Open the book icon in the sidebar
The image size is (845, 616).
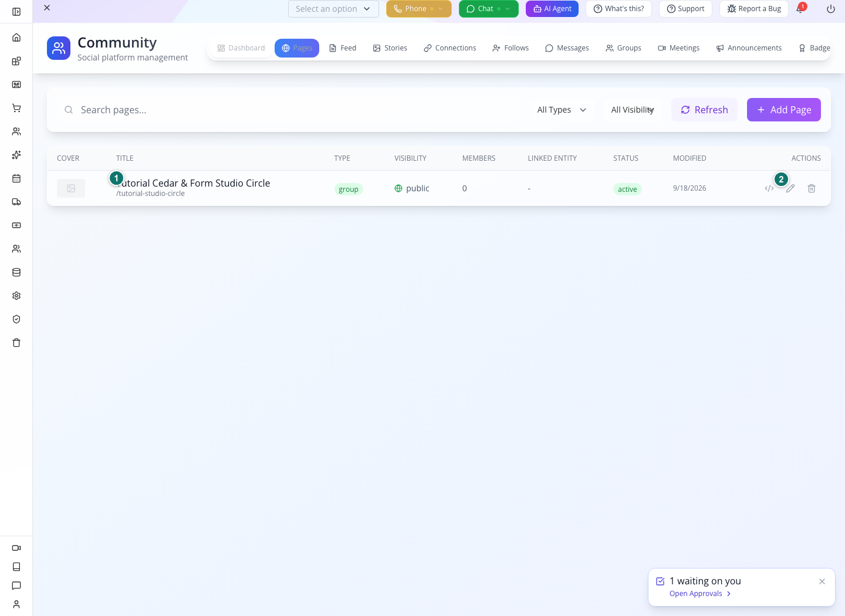[16, 567]
